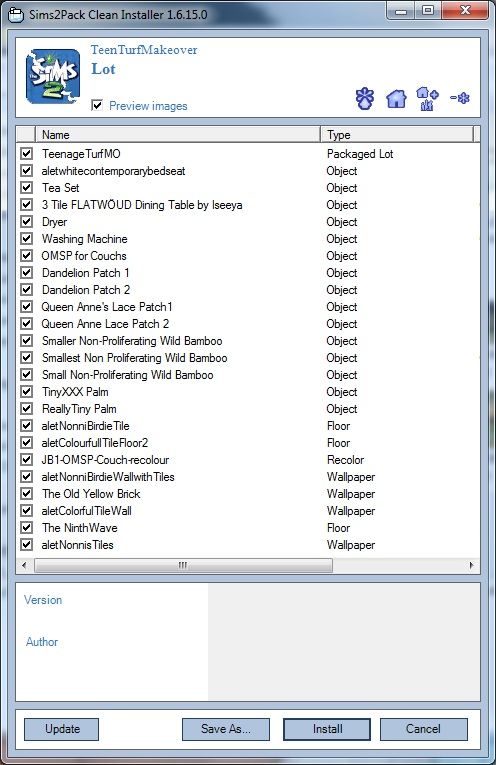Click the TeenTurfMakeover title text
The image size is (496, 765).
(144, 50)
